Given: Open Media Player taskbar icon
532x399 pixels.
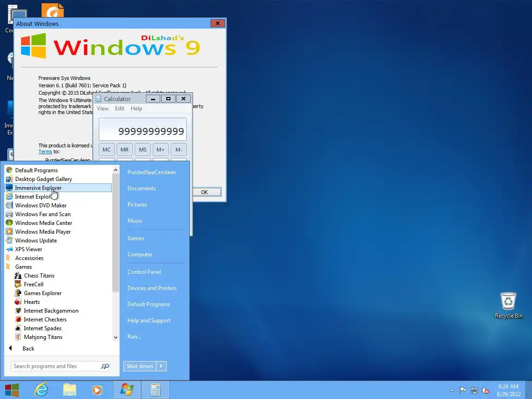Looking at the screenshot, I should [98, 390].
